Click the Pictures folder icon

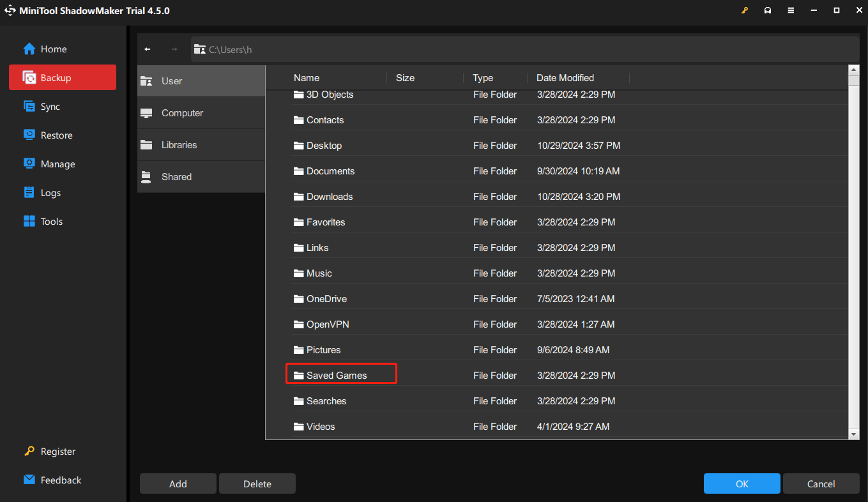(298, 350)
